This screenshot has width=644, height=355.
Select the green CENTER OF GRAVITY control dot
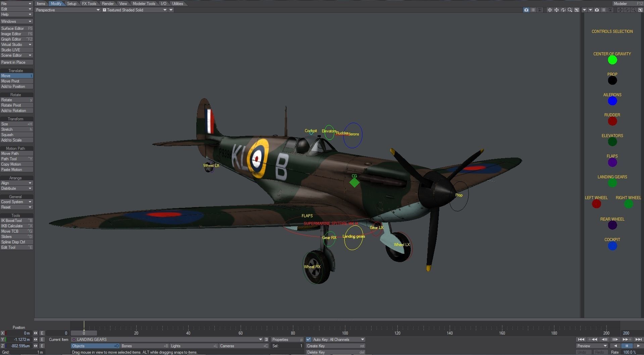(612, 60)
